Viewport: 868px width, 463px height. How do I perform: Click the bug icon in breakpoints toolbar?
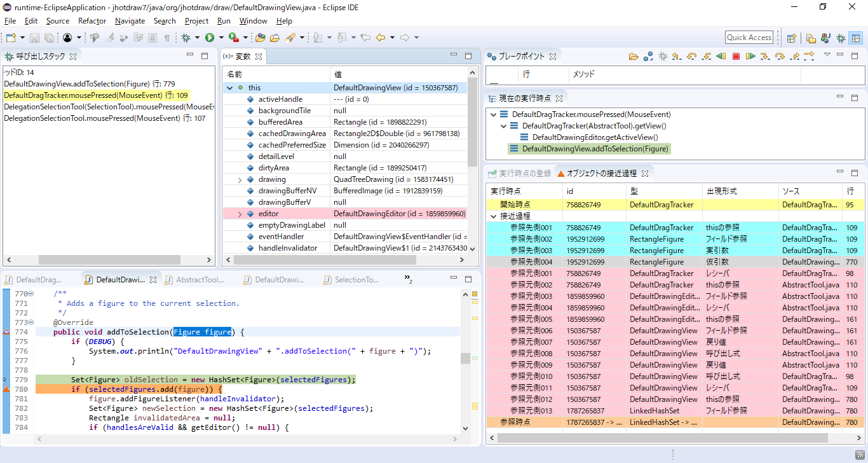663,56
